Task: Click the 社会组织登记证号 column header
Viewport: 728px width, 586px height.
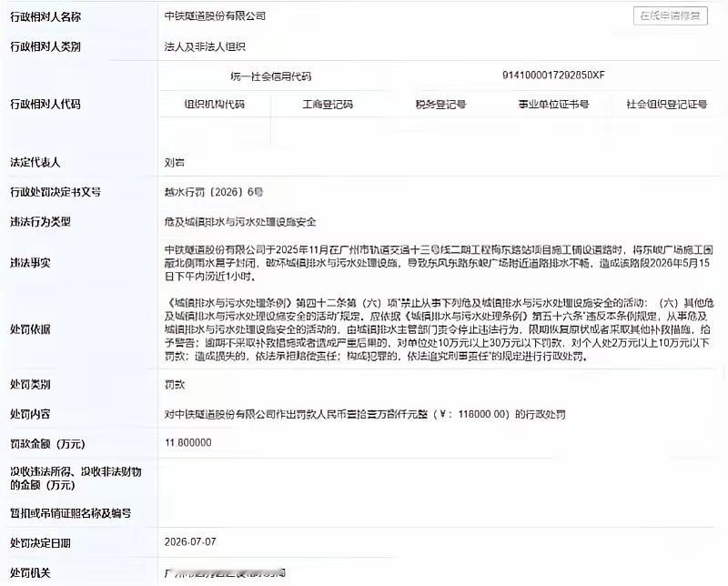Action: point(667,105)
